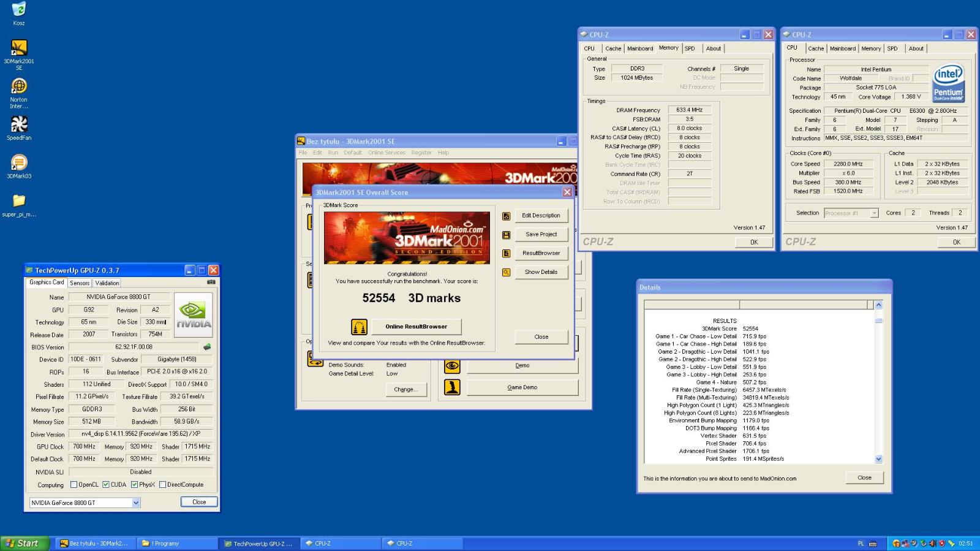
Task: Click the DRAM Frequency value 633.4 MHz
Action: coord(690,110)
